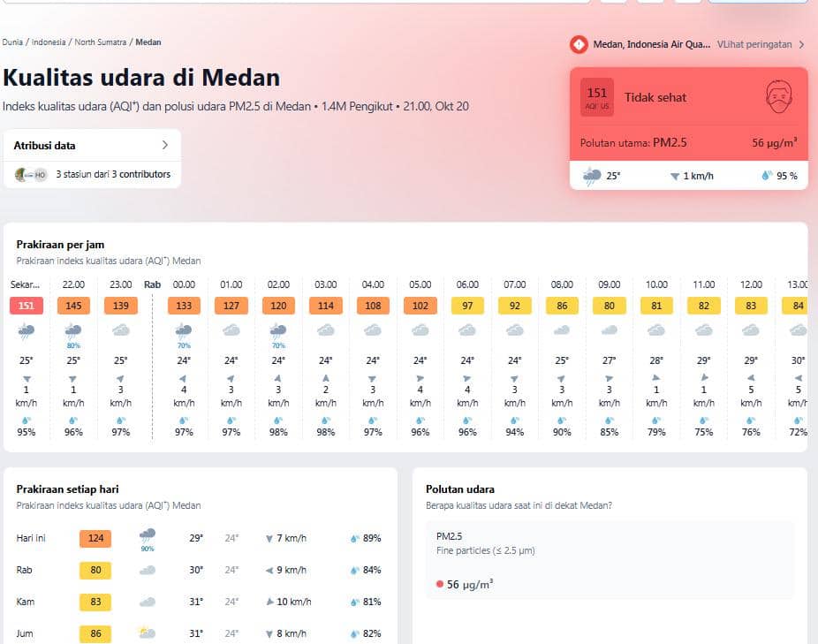Click the yellow 97 AQI badge at 06.00

click(x=467, y=306)
